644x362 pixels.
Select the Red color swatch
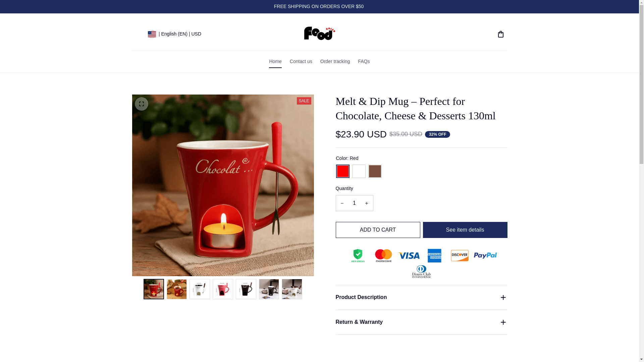pyautogui.click(x=342, y=171)
